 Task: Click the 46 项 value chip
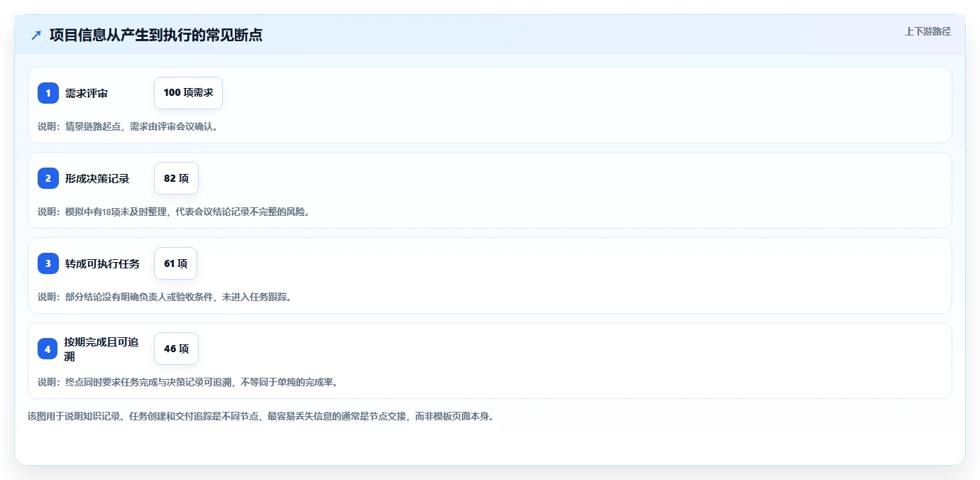point(176,349)
